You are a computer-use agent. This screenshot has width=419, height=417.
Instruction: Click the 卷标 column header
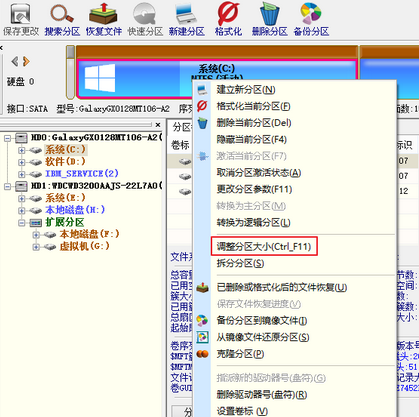click(x=180, y=145)
